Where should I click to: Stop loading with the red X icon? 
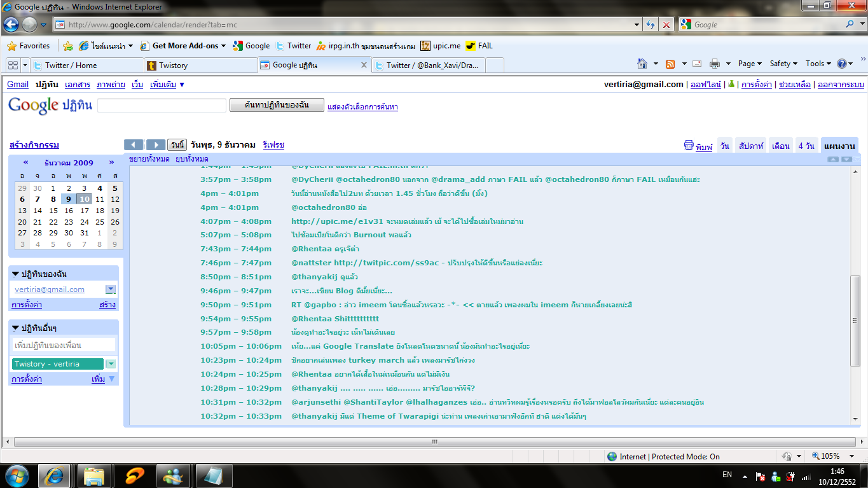pyautogui.click(x=666, y=24)
